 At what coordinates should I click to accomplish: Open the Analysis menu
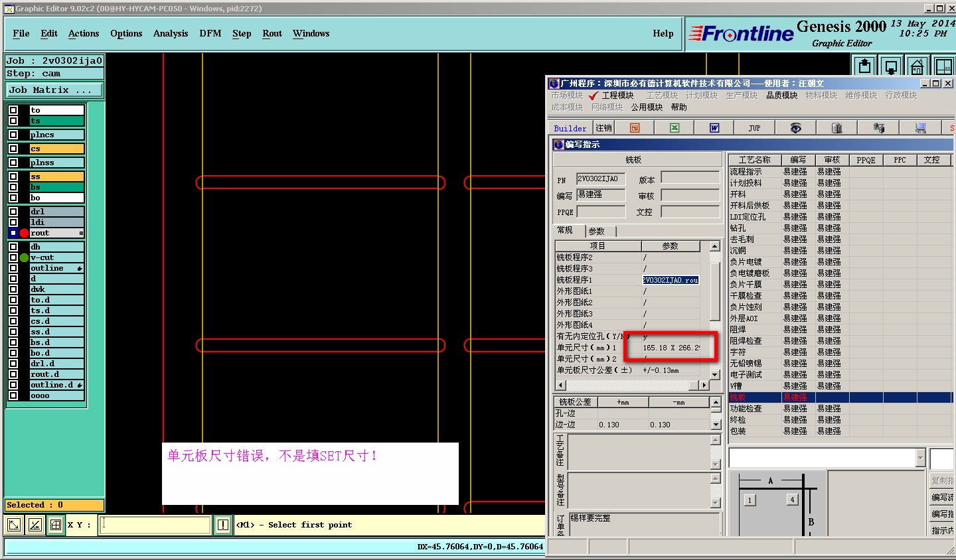(171, 33)
